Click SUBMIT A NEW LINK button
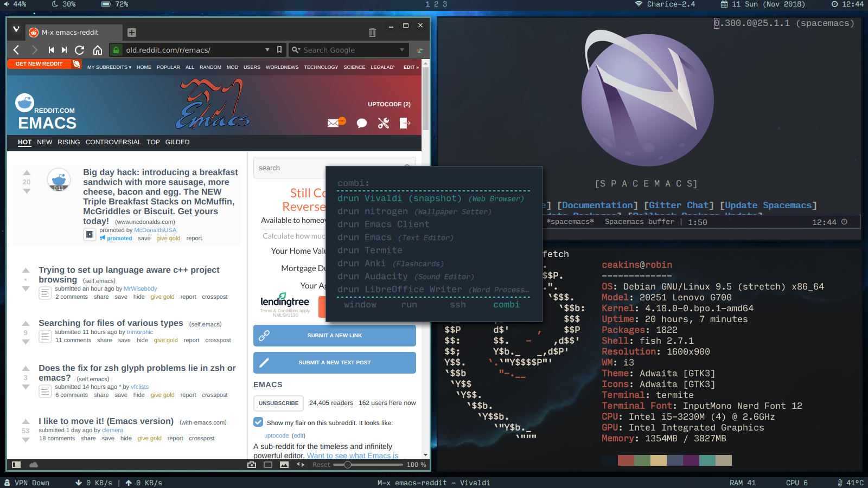 click(335, 336)
